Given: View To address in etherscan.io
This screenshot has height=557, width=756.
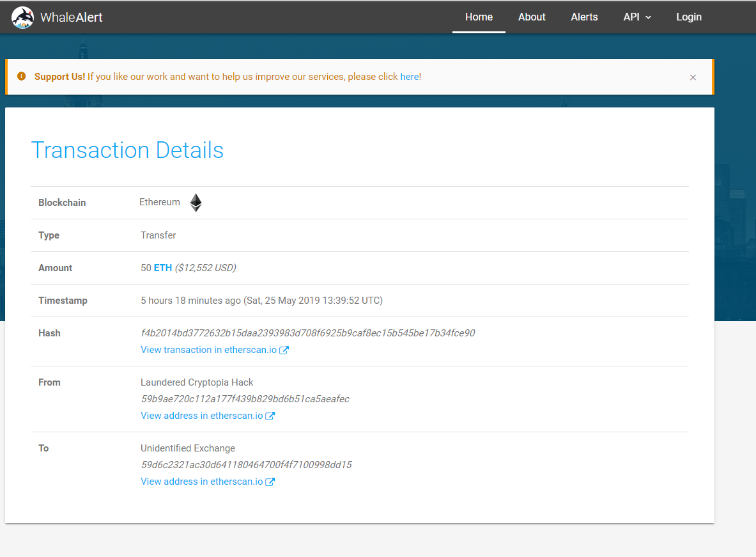Looking at the screenshot, I should point(201,482).
